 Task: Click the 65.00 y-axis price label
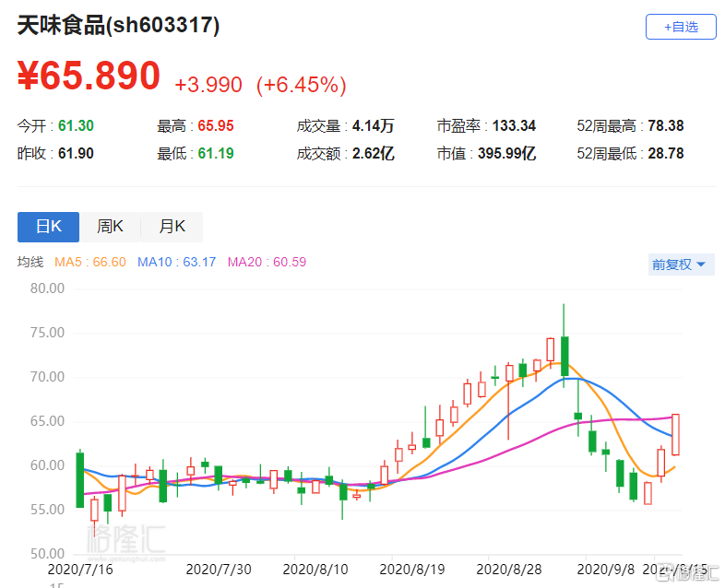[x=47, y=421]
